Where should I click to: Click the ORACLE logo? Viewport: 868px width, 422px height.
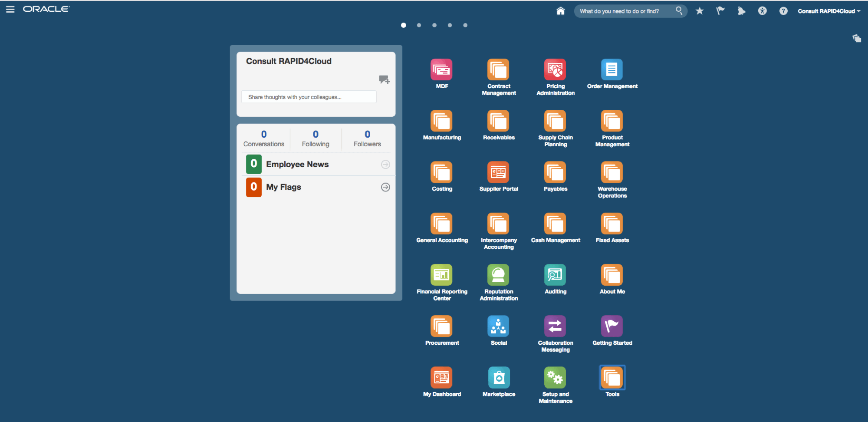click(46, 9)
